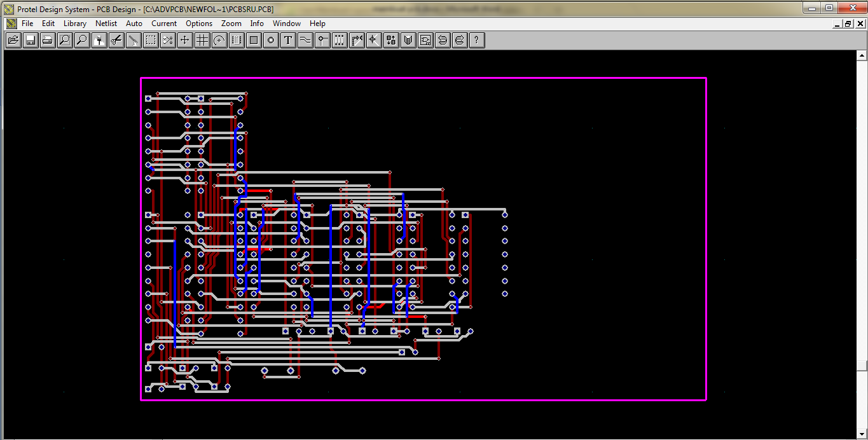Click the Redo toolbar icon
This screenshot has height=440, width=868.
tap(459, 39)
